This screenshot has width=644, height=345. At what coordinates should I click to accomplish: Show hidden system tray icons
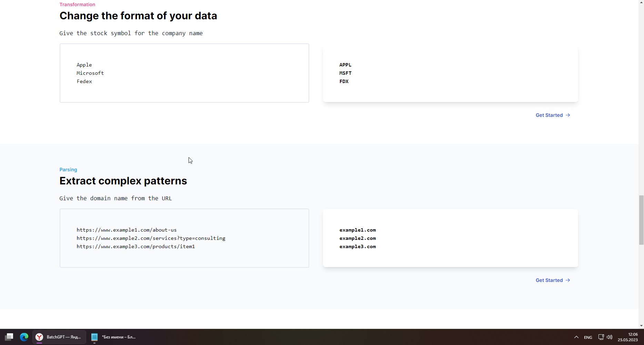pos(576,337)
